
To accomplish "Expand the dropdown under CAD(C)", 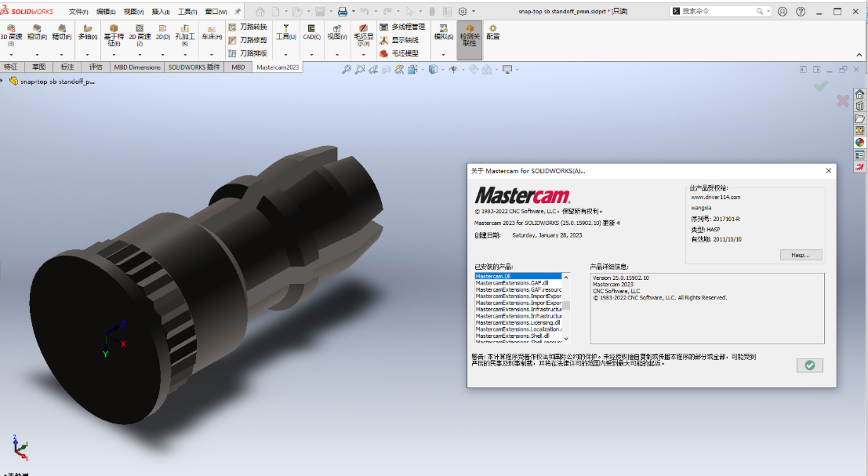I will 311,55.
